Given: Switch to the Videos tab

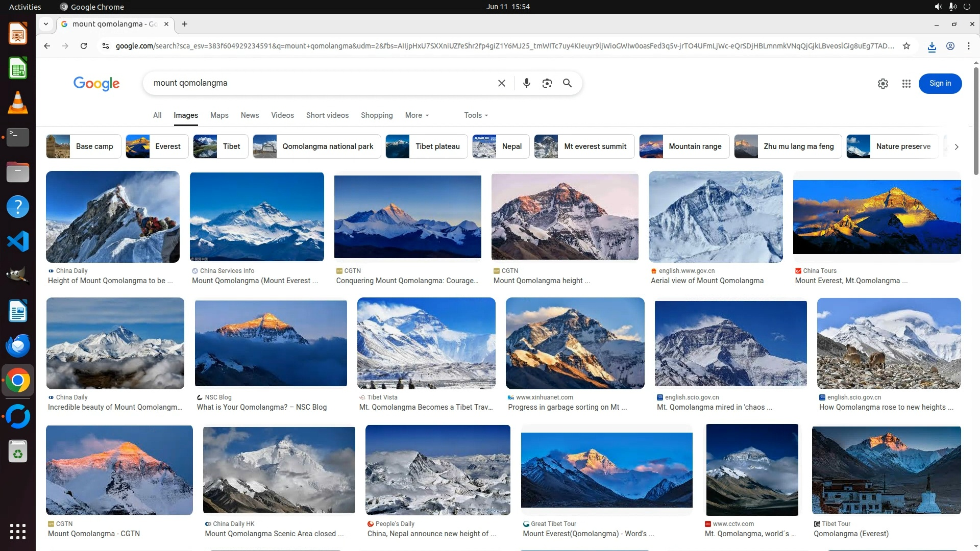Looking at the screenshot, I should coord(282,115).
